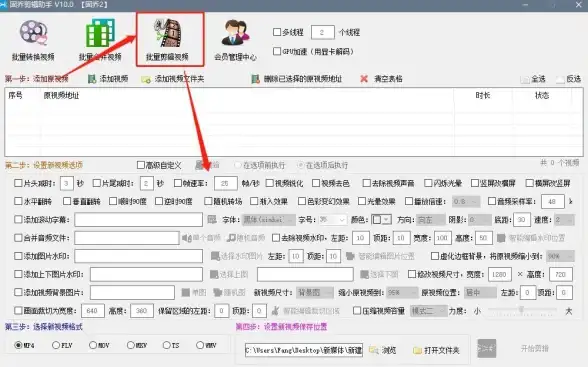Click the thread count input box
Image resolution: width=588 pixels, height=367 pixels.
(322, 33)
